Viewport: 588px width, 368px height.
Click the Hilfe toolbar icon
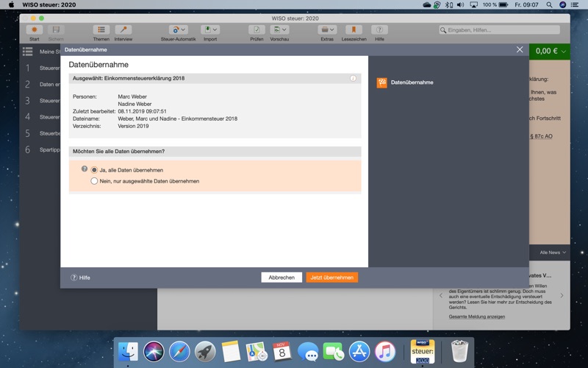coord(379,29)
